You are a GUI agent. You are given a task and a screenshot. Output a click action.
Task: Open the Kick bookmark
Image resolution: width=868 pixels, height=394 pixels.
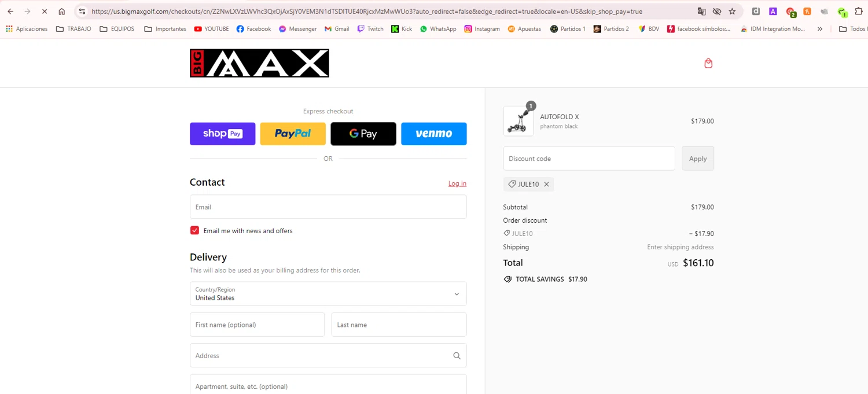point(402,28)
